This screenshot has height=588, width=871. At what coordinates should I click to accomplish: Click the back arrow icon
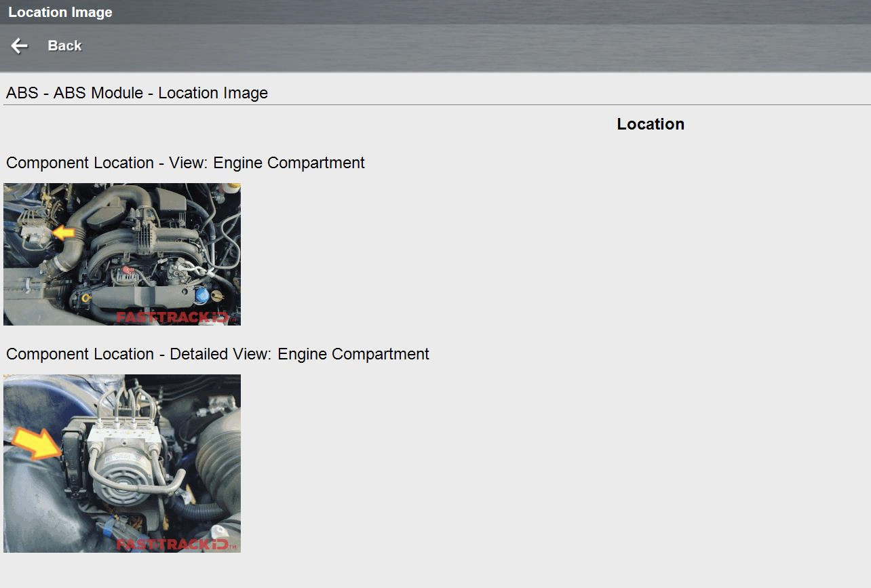tap(19, 45)
